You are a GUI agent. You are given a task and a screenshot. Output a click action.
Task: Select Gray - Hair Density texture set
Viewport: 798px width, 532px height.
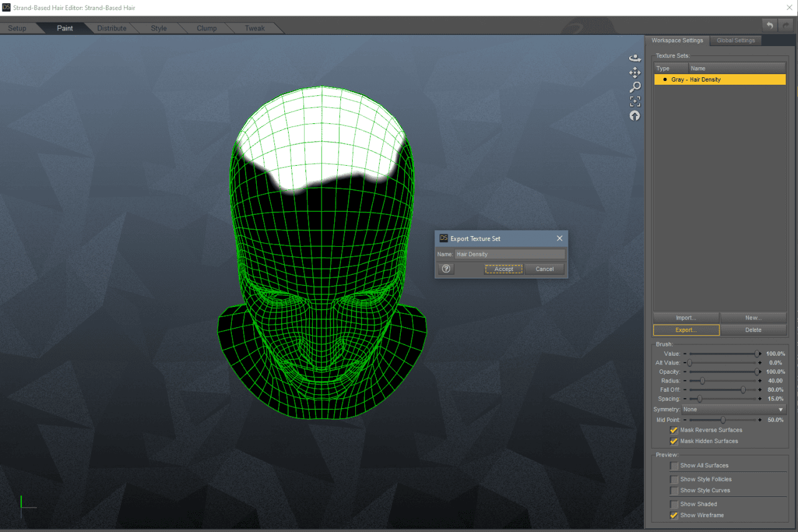720,80
